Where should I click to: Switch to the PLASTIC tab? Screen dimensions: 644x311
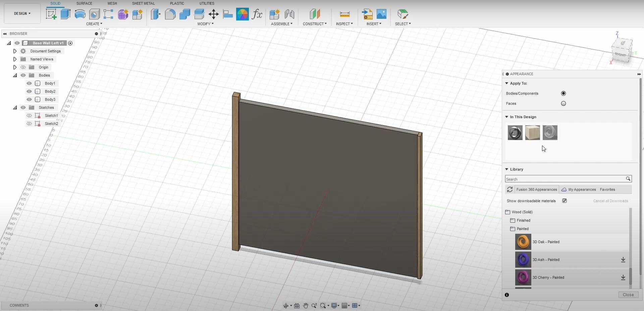click(177, 3)
